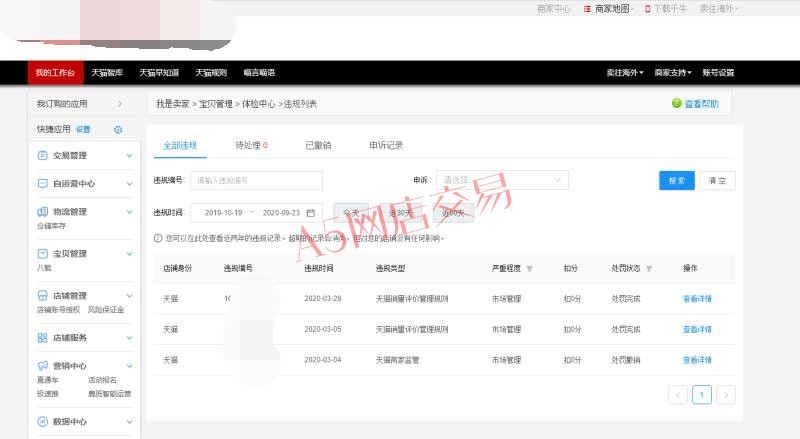Expand 店铺管理 chevron
This screenshot has width=800, height=439.
(x=129, y=296)
